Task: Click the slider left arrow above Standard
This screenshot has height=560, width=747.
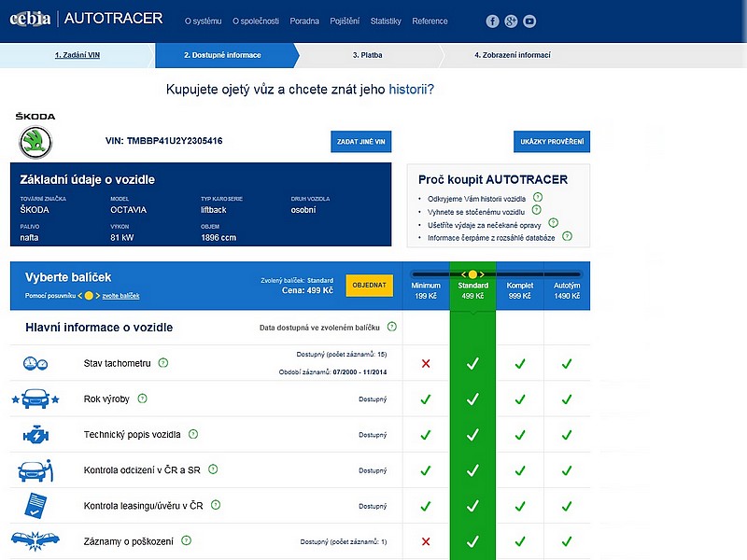Action: click(x=463, y=274)
